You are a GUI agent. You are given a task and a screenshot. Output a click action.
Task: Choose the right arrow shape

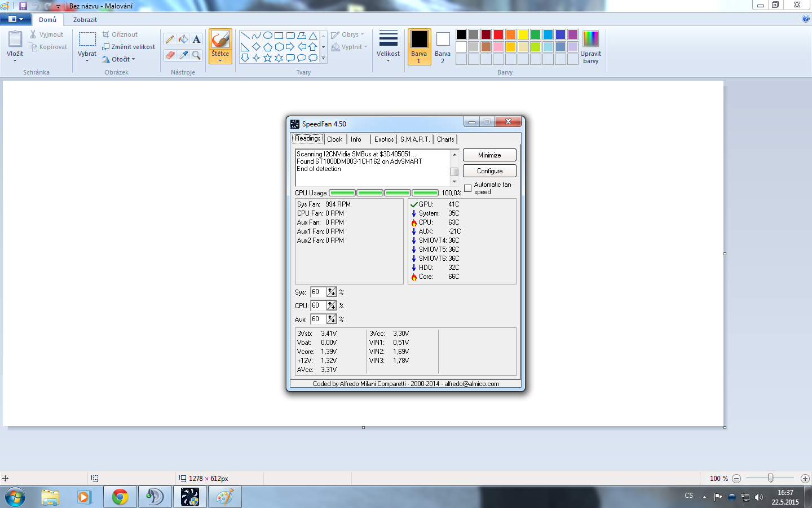coord(290,47)
